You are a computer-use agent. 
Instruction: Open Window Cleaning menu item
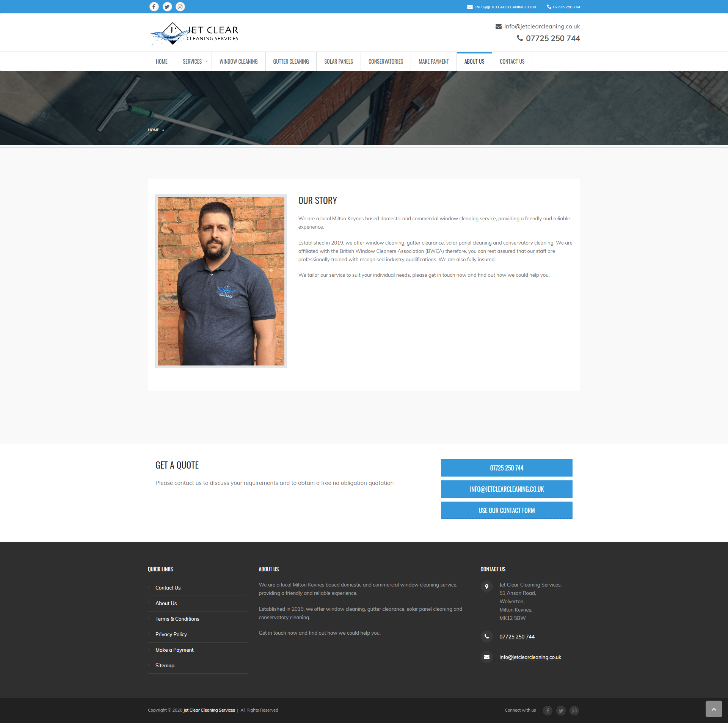coord(238,61)
